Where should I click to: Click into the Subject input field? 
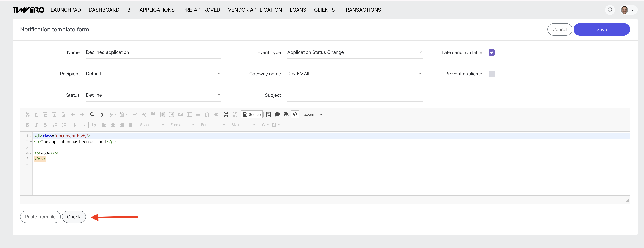[355, 95]
